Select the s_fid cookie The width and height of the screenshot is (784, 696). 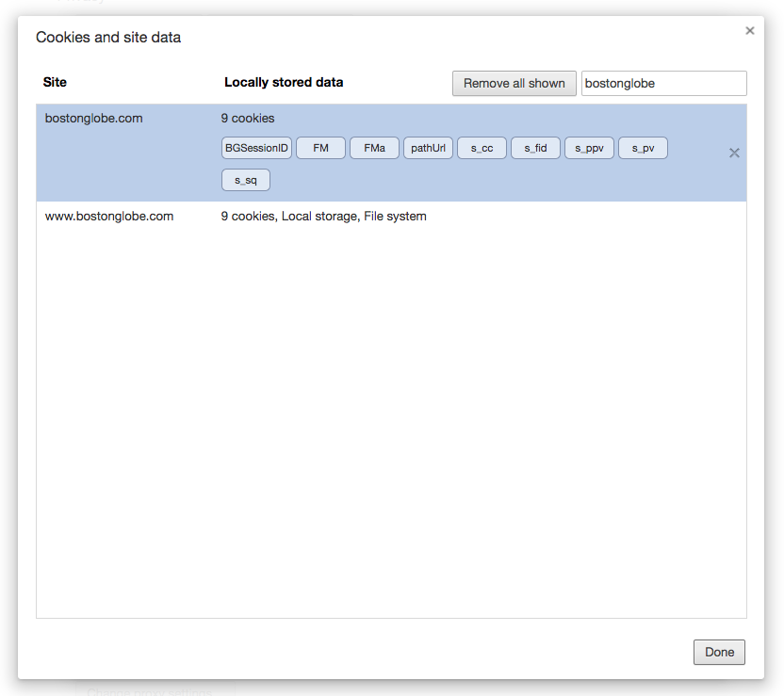click(535, 148)
